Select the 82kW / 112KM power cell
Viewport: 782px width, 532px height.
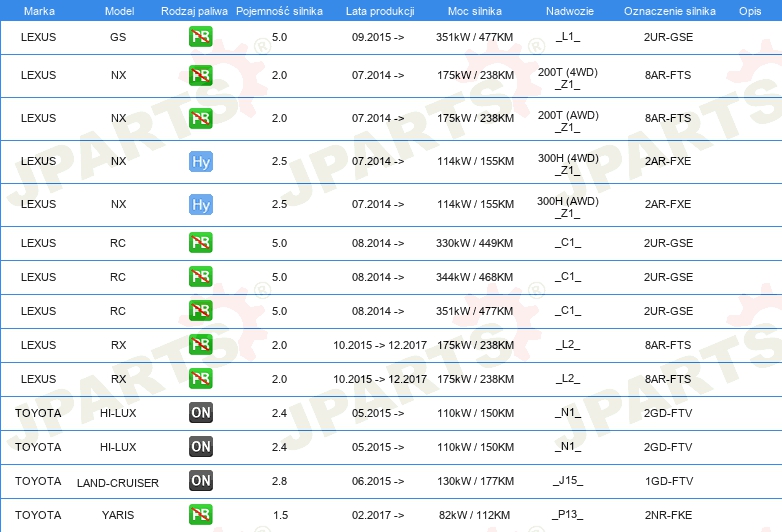[x=474, y=515]
